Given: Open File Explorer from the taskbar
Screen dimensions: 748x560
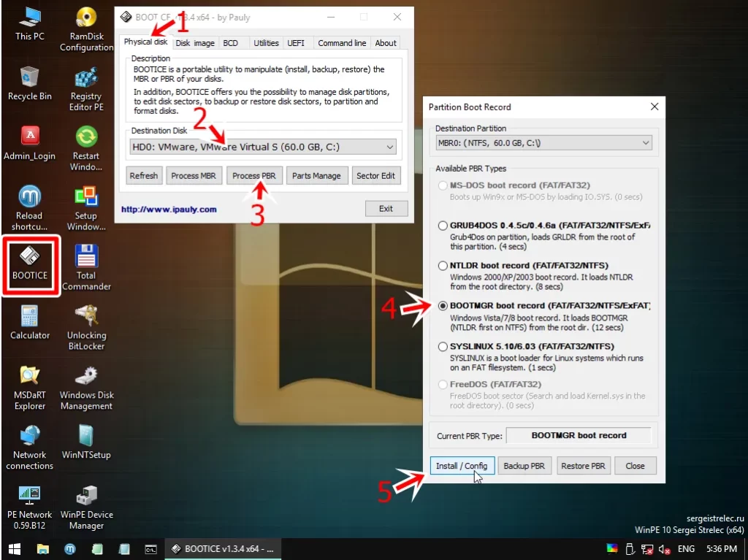Looking at the screenshot, I should pos(43,549).
